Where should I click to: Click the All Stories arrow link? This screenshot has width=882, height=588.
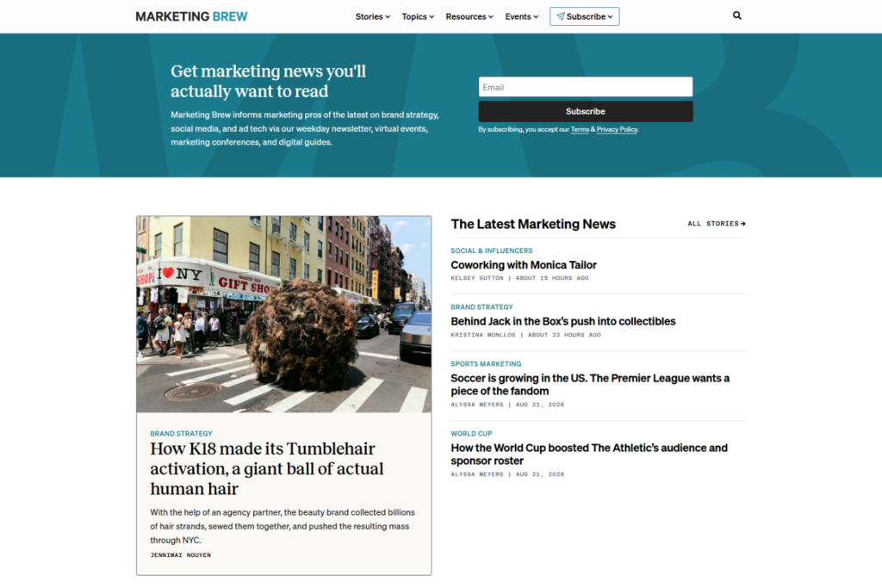(717, 224)
